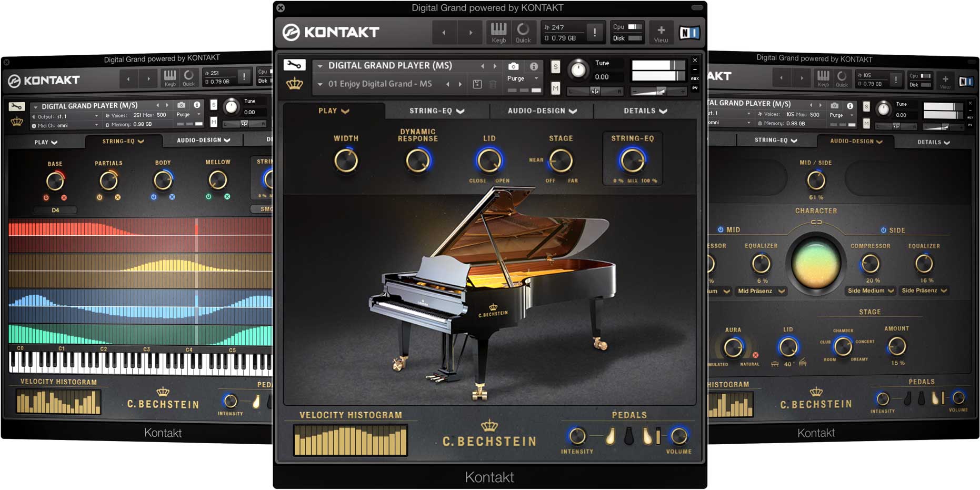The image size is (980, 490).
Task: Toggle PARTIALS band power in left window
Action: tap(99, 197)
